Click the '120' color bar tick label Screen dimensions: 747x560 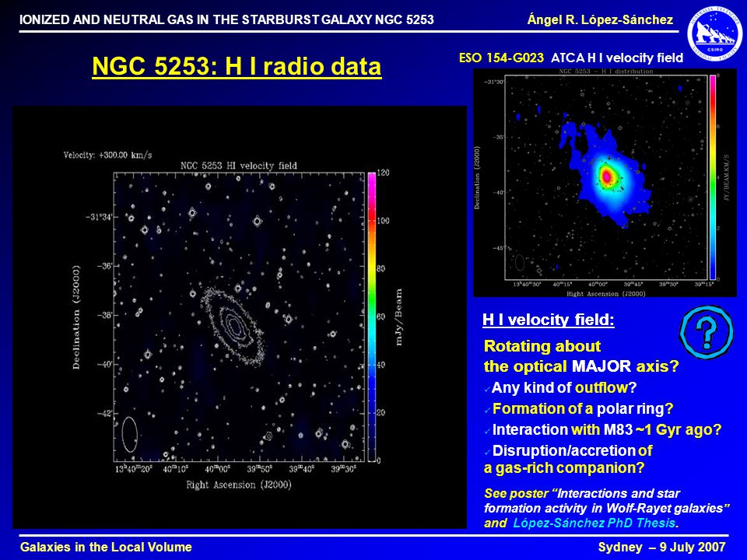[383, 173]
